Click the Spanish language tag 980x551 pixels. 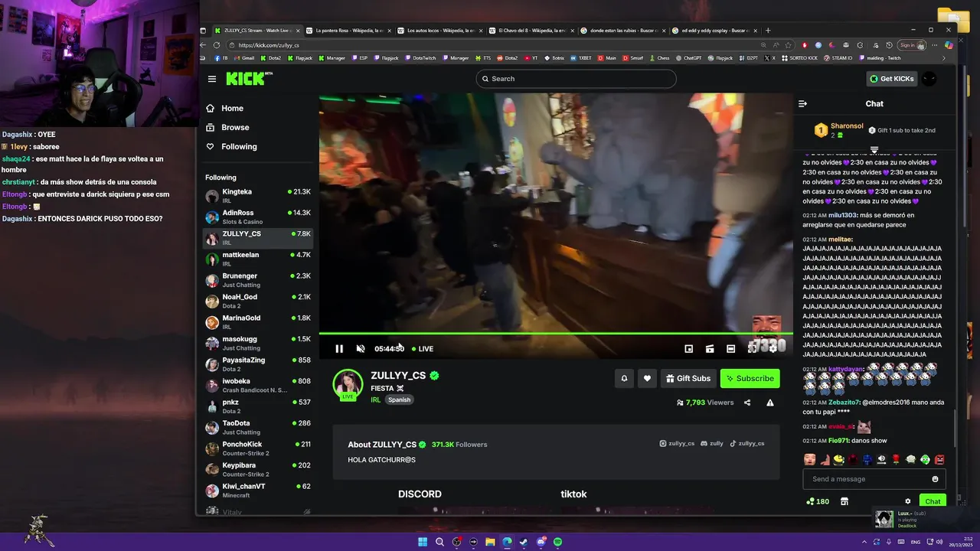tap(399, 399)
